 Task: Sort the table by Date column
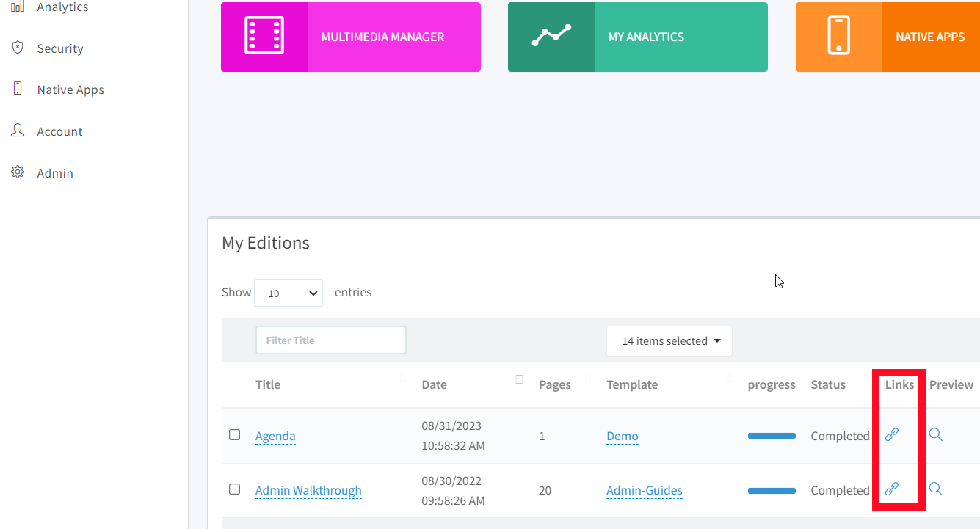pyautogui.click(x=434, y=384)
